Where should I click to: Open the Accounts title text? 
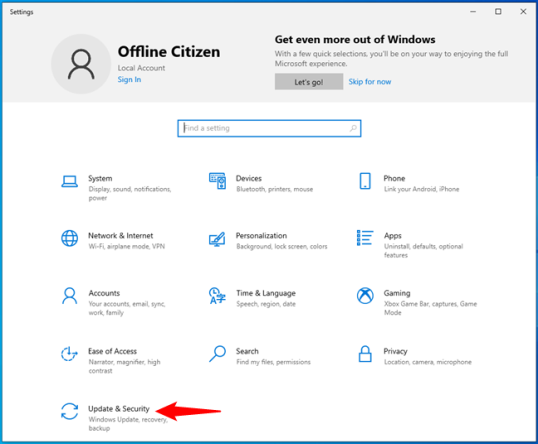pyautogui.click(x=104, y=293)
